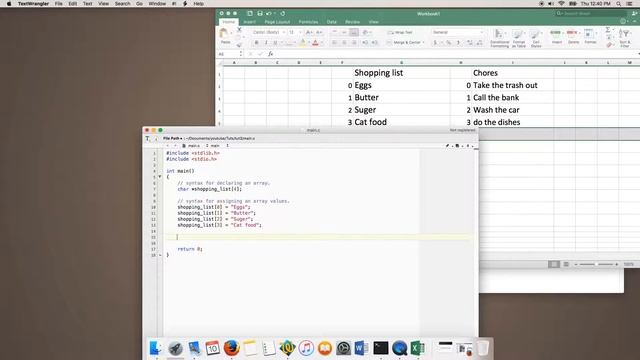Switch to the Review tab in Excel
This screenshot has width=640, height=360.
(352, 22)
